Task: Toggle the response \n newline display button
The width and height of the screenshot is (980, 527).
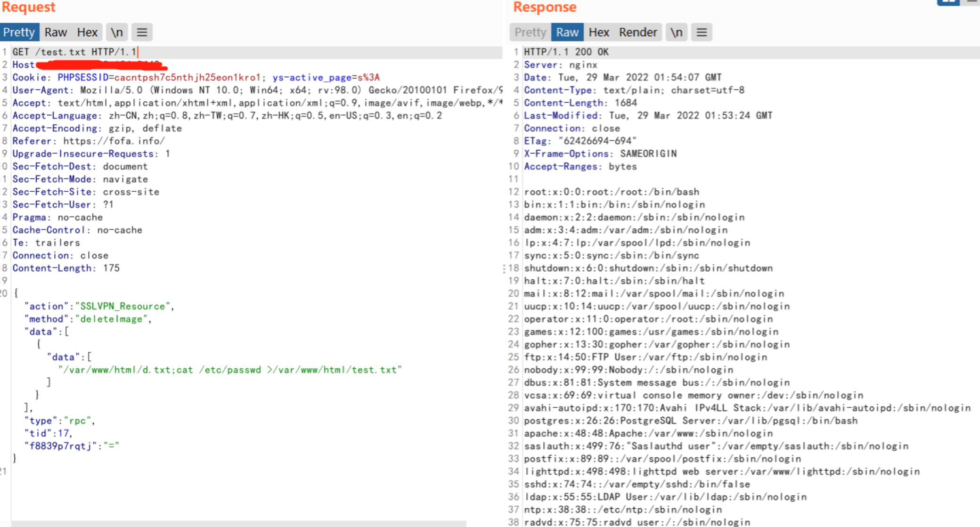Action: pyautogui.click(x=676, y=32)
